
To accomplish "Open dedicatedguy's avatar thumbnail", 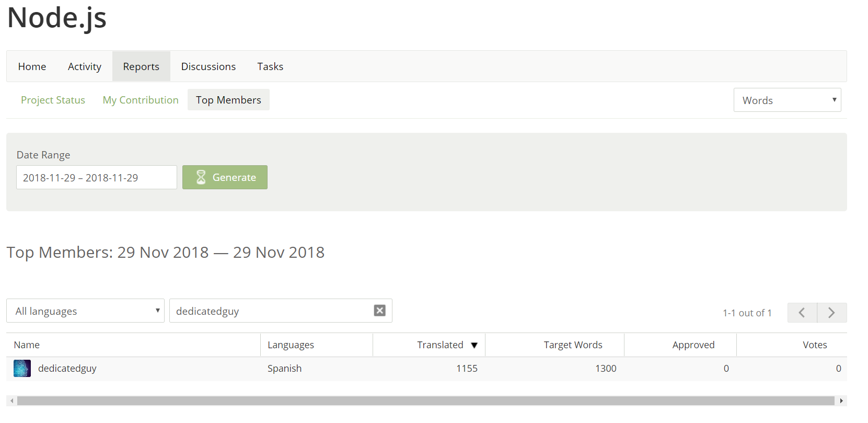I will tap(22, 369).
